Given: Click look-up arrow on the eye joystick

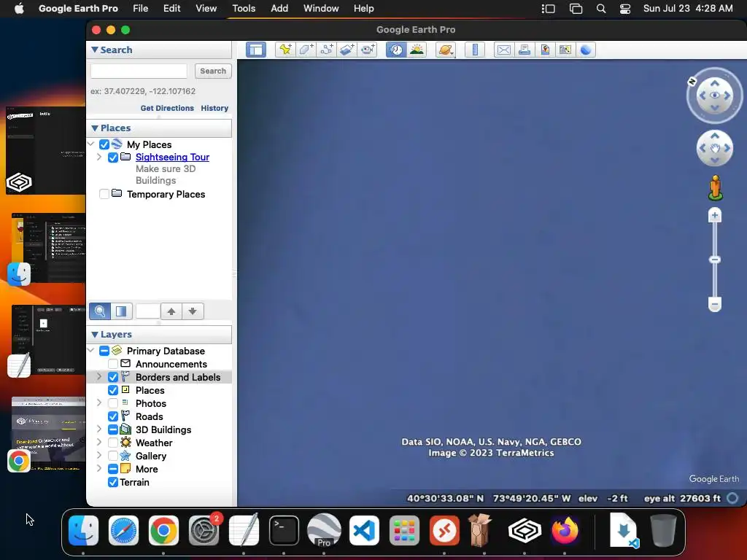Looking at the screenshot, I should [x=715, y=83].
